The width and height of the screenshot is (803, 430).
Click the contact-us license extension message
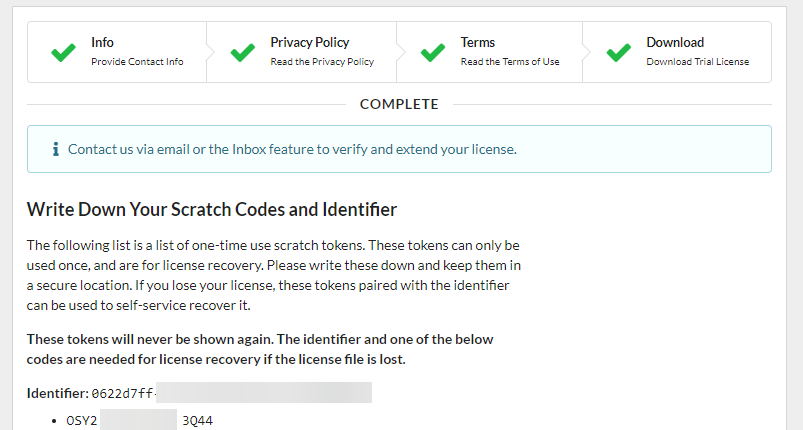292,149
